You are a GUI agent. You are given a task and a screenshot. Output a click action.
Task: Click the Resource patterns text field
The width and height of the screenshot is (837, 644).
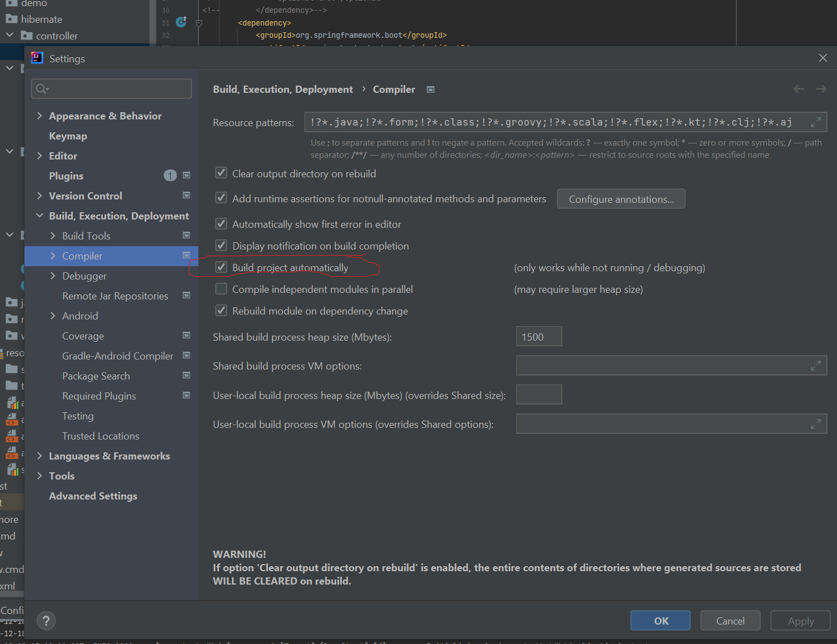(566, 122)
